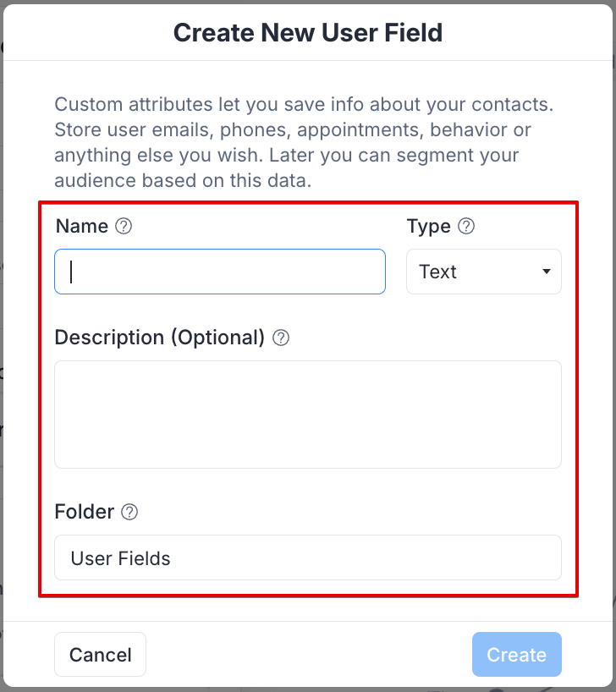Image resolution: width=616 pixels, height=692 pixels.
Task: Open the Description (Optional) help tooltip icon
Action: pos(281,338)
